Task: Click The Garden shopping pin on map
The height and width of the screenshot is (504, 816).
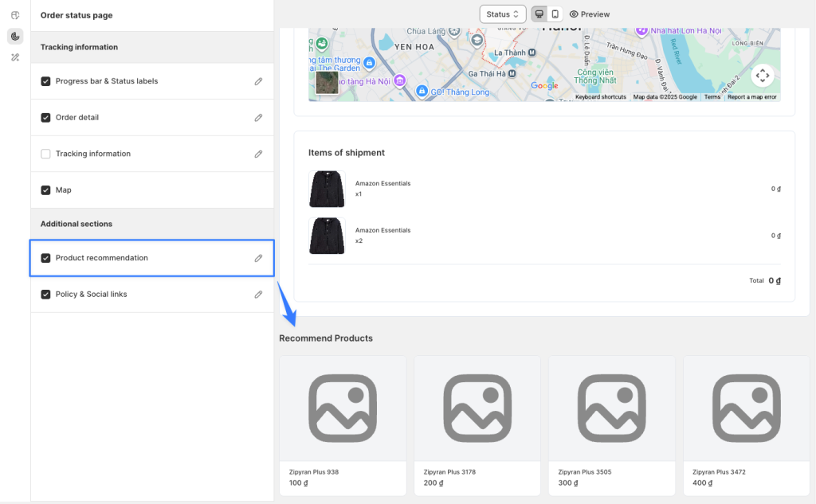Action: pos(369,63)
